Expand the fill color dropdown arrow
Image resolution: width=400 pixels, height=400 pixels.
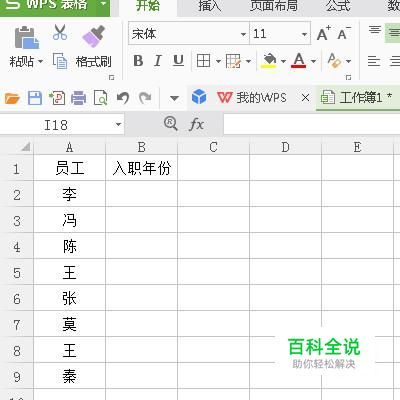pyautogui.click(x=283, y=61)
